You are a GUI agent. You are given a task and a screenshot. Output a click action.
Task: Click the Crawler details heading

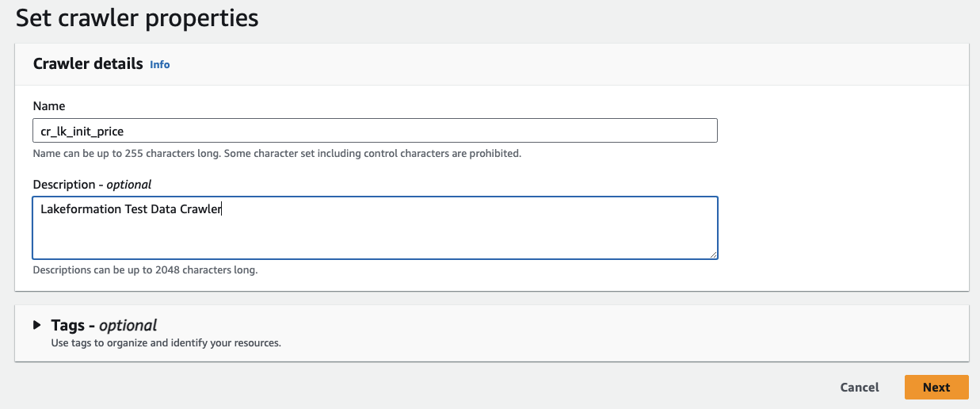pyautogui.click(x=88, y=63)
